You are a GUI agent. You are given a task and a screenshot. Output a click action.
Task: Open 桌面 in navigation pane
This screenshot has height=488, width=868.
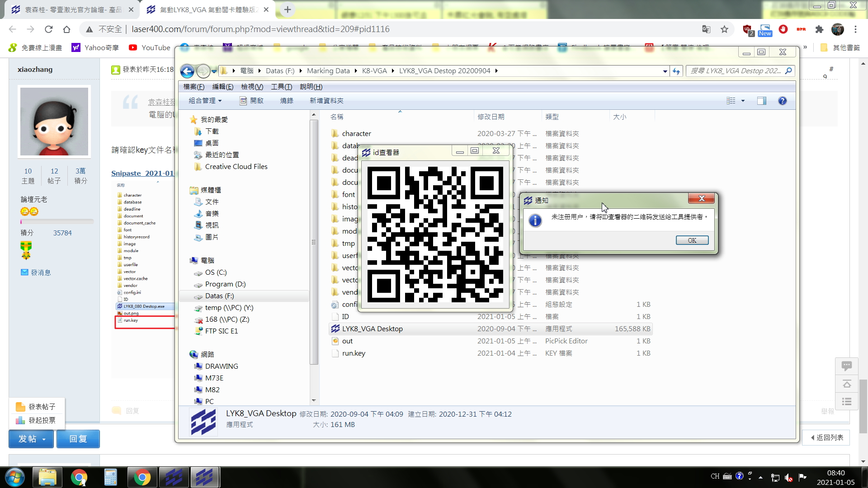tap(212, 143)
